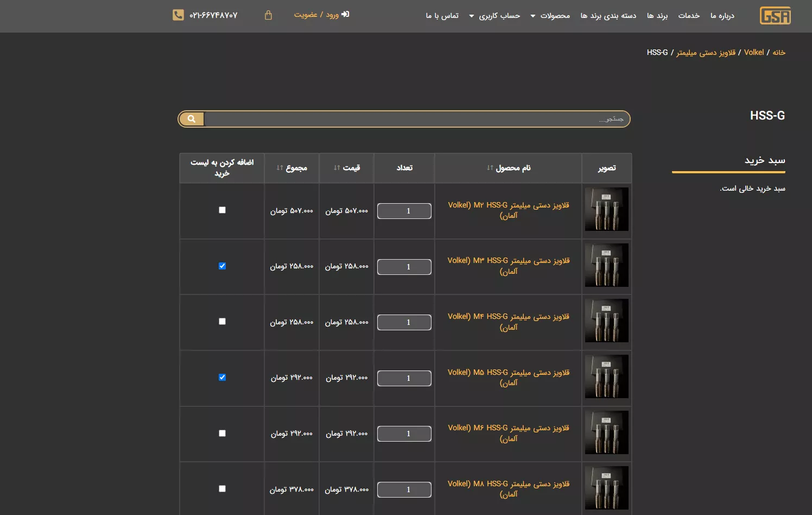Go to خانه in the breadcrumb
This screenshot has width=812, height=515.
[x=779, y=52]
